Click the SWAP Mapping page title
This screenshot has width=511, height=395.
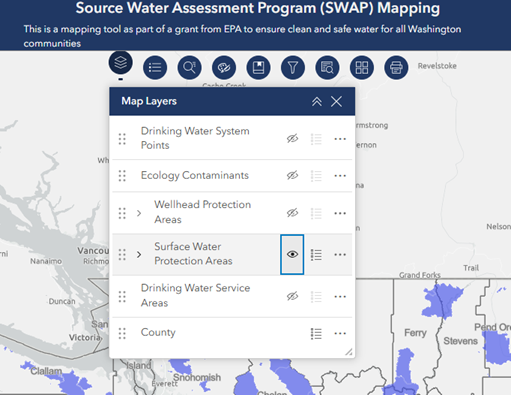258,8
